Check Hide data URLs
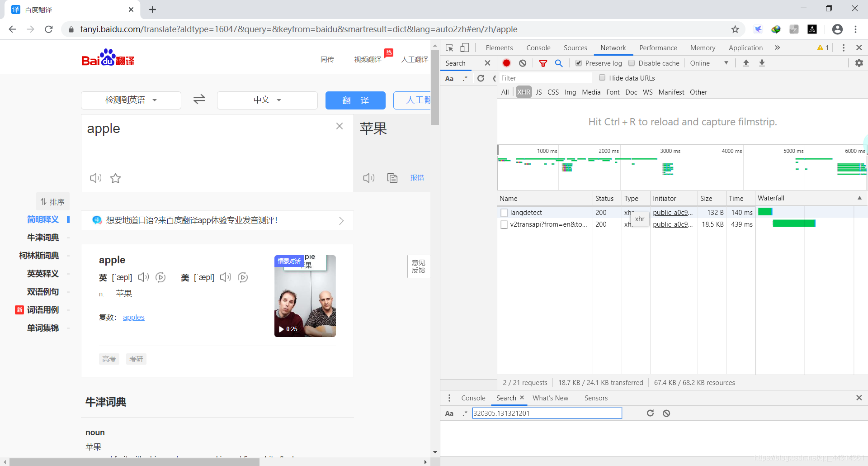Viewport: 868px width, 466px height. 602,78
